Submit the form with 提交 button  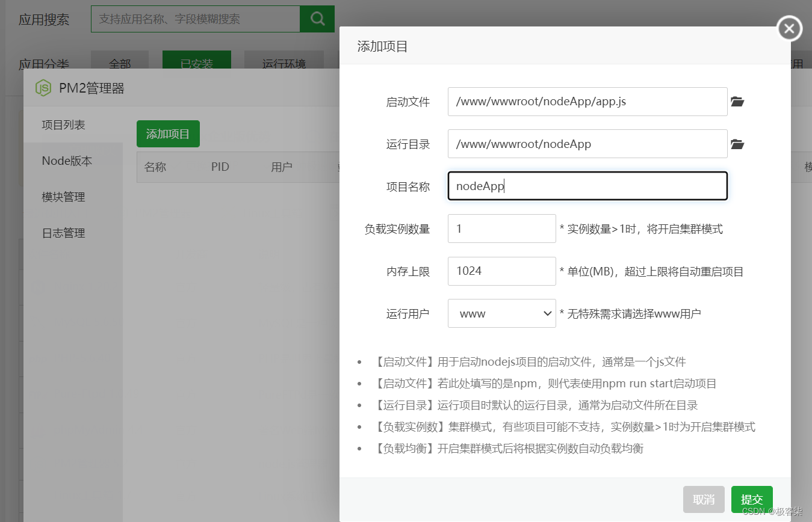(752, 499)
